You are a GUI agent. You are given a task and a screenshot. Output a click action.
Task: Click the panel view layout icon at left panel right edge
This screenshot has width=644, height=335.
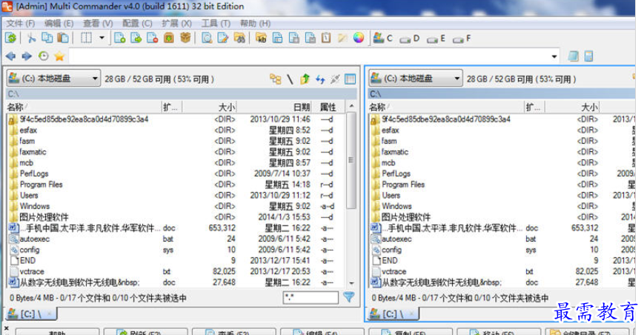coord(351,79)
